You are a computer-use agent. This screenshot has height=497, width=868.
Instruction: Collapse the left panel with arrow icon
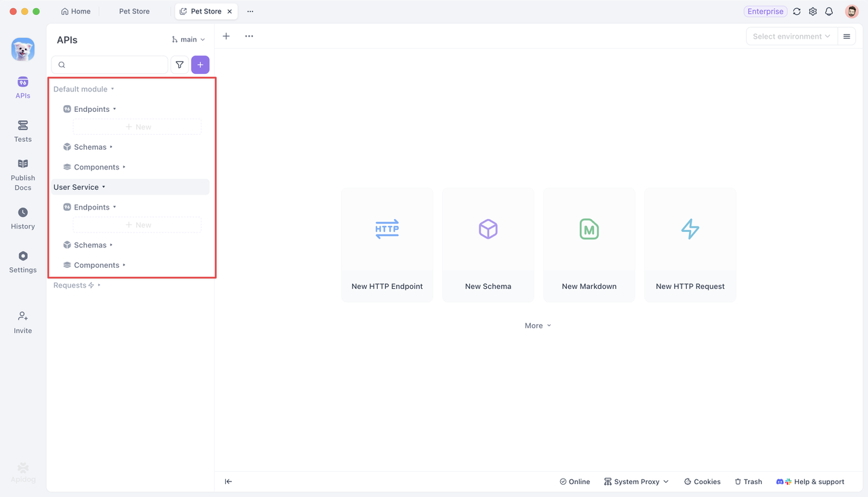[x=229, y=481]
